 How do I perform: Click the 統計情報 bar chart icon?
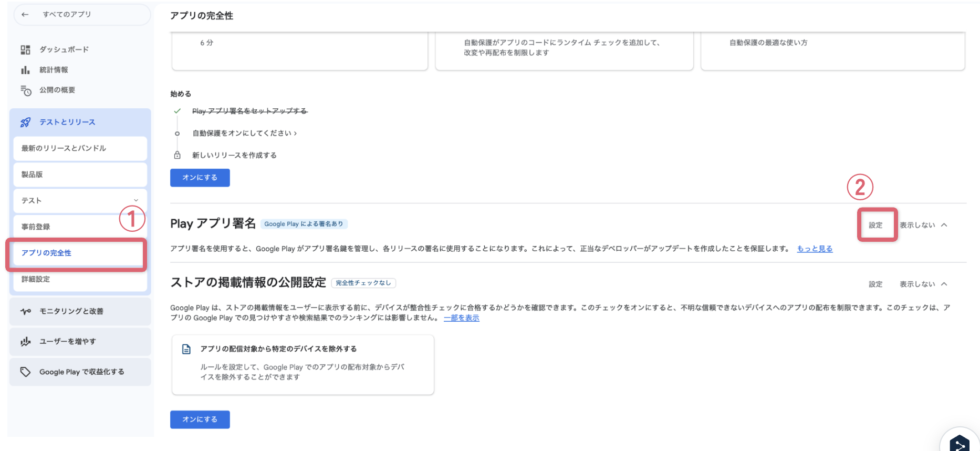25,70
